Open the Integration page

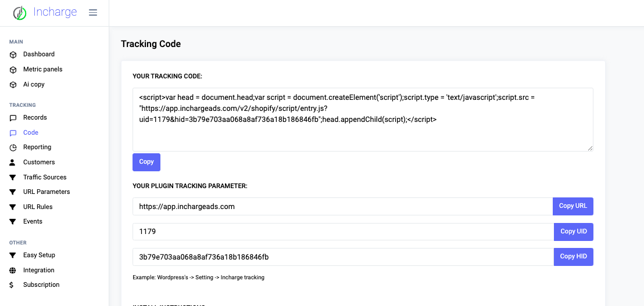[38, 270]
